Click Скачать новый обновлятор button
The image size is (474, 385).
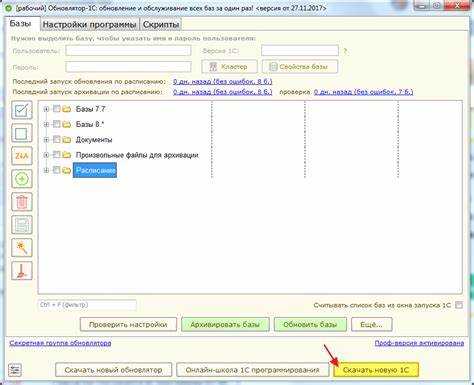[113, 370]
